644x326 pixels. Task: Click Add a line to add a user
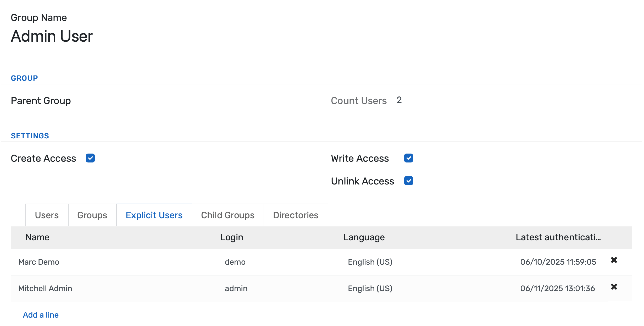click(41, 314)
